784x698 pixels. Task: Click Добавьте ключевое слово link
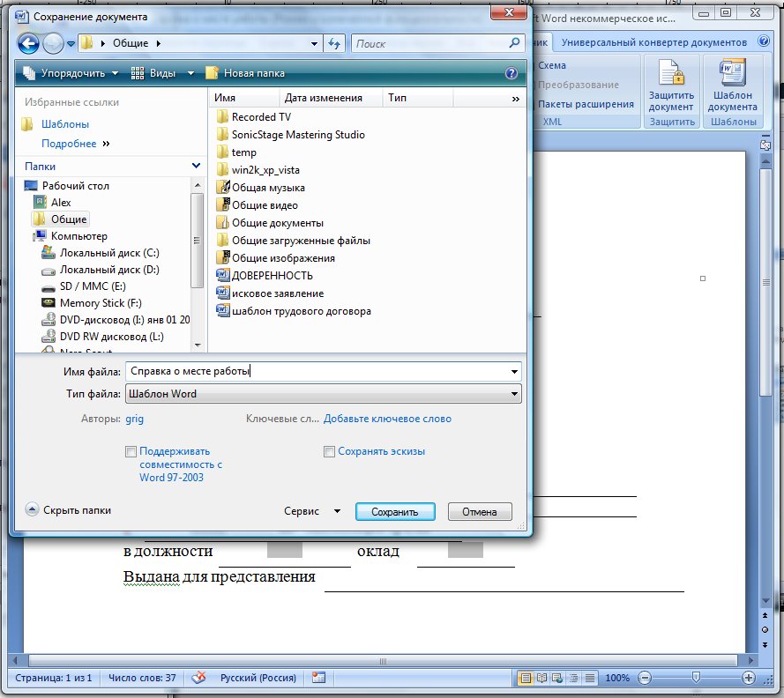(x=387, y=419)
